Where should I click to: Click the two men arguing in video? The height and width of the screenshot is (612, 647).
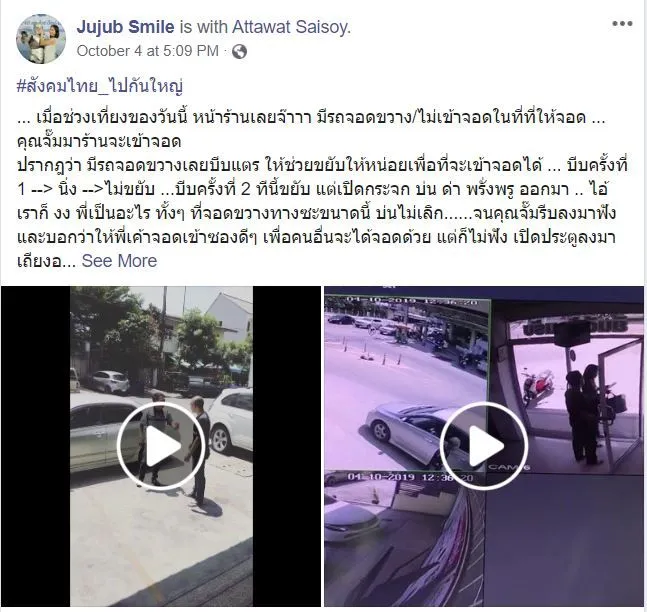[175, 448]
